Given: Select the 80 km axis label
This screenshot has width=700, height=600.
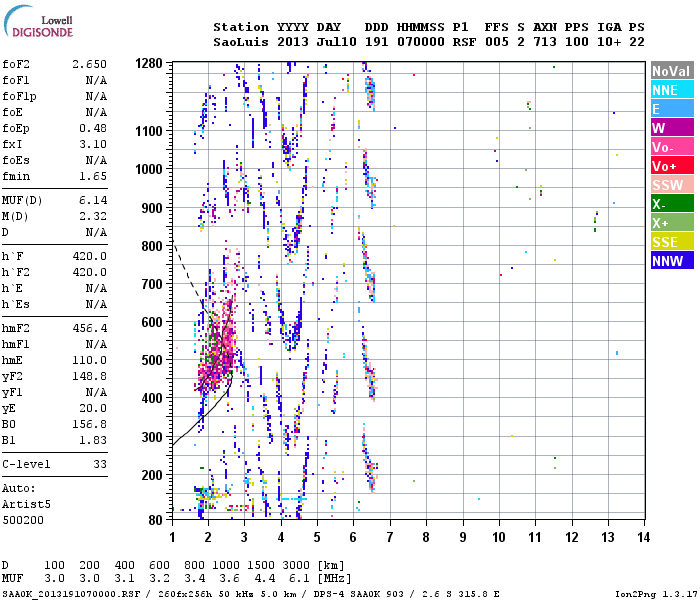Looking at the screenshot, I should pyautogui.click(x=156, y=520).
